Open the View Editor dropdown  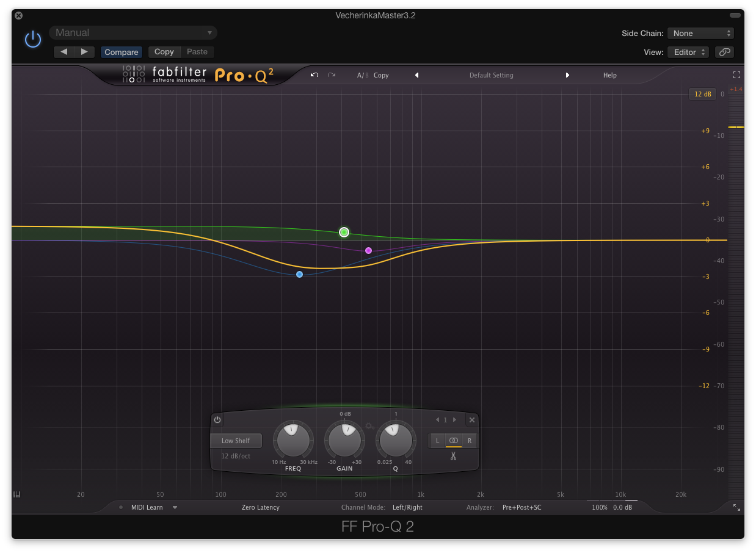(688, 52)
